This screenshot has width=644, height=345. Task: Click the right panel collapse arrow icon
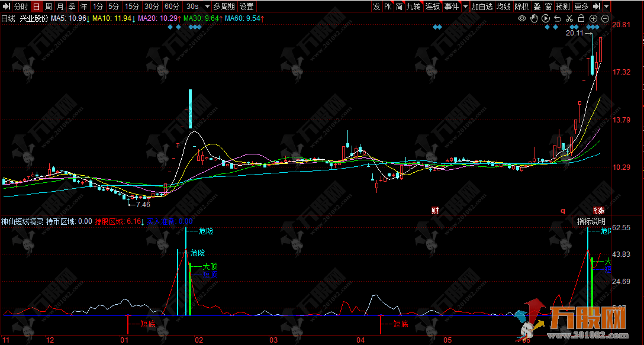[x=597, y=6]
